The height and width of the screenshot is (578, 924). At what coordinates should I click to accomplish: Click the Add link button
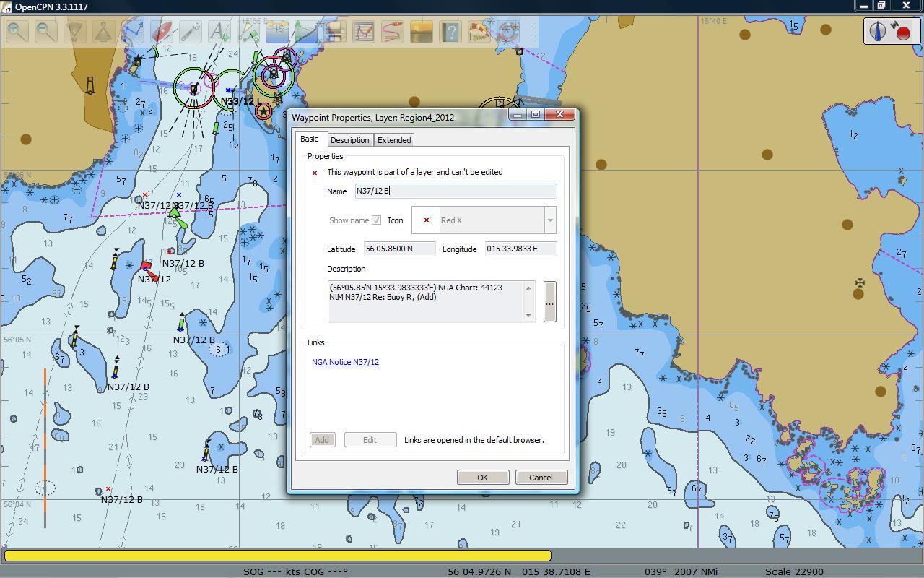322,440
